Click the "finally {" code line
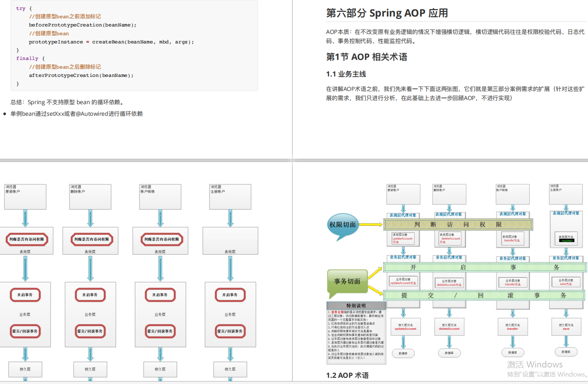 point(30,58)
